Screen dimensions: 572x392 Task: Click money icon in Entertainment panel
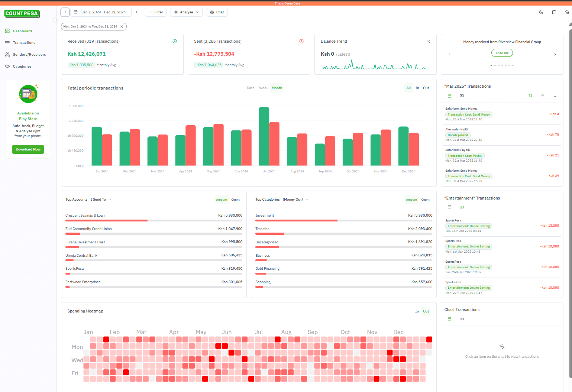[462, 207]
